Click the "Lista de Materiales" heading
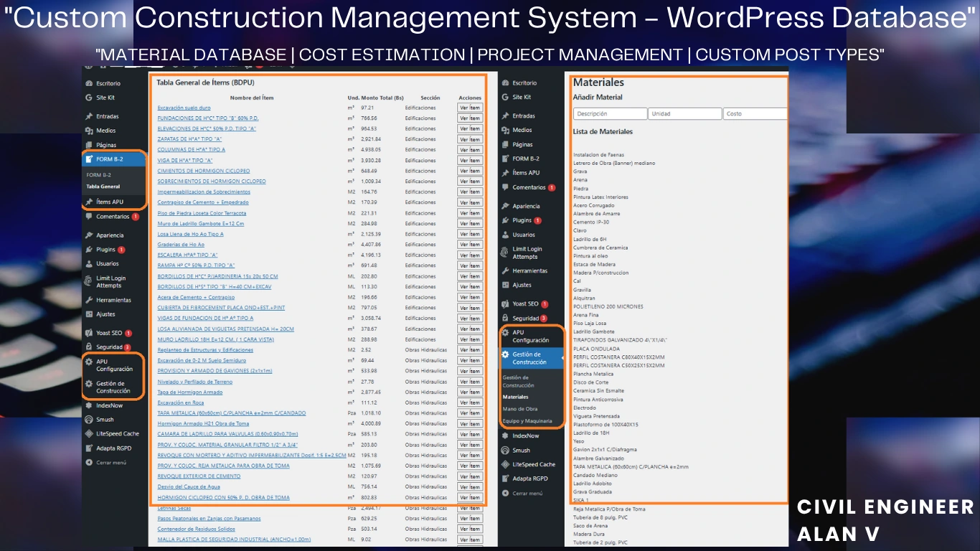Viewport: 980px width, 551px height. pos(603,132)
